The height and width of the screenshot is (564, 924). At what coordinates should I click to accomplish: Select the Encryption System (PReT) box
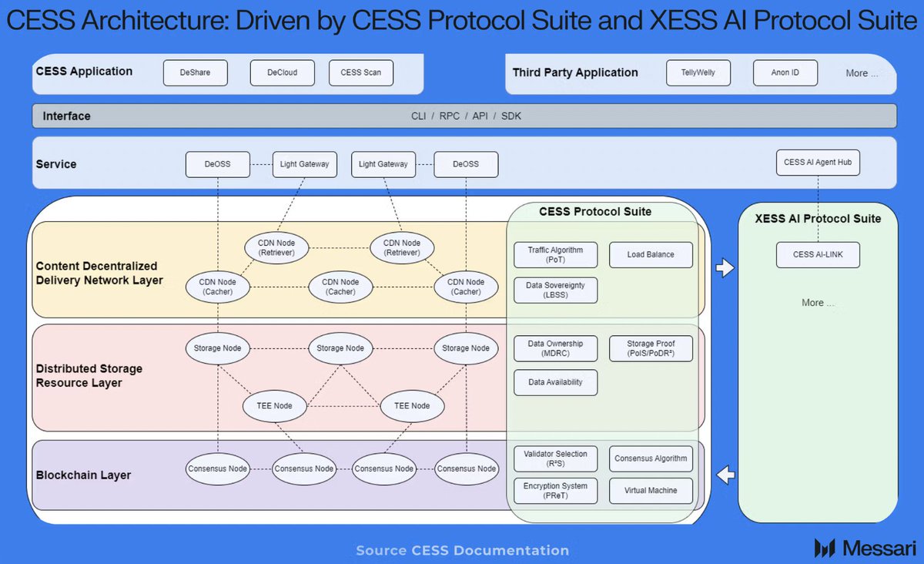point(555,491)
